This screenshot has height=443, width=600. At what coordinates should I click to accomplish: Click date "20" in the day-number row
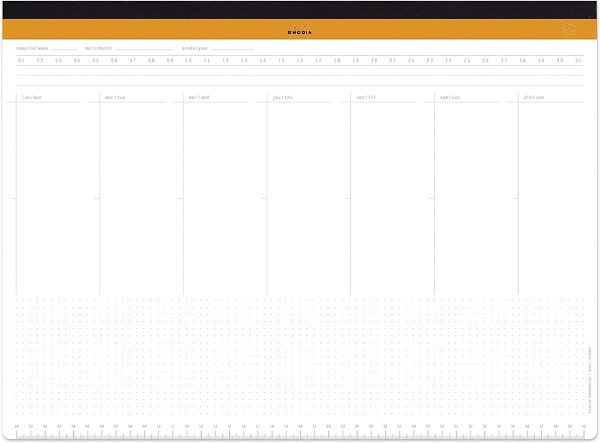pyautogui.click(x=374, y=60)
